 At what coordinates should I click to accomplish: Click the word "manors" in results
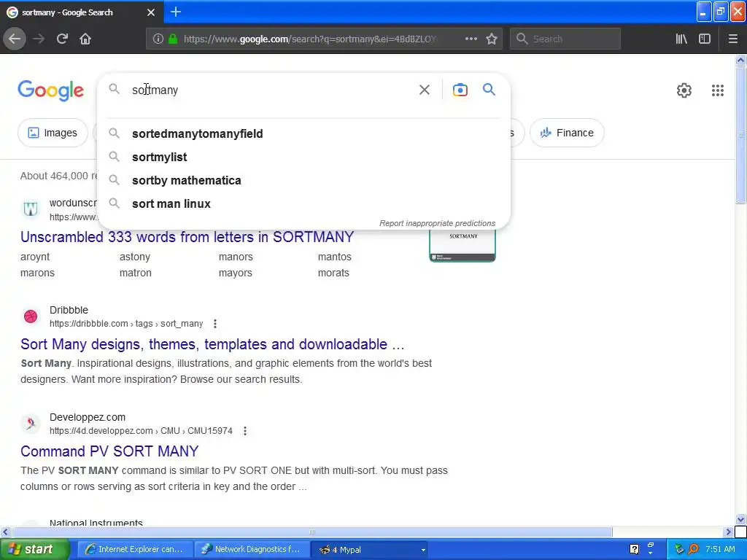click(236, 257)
